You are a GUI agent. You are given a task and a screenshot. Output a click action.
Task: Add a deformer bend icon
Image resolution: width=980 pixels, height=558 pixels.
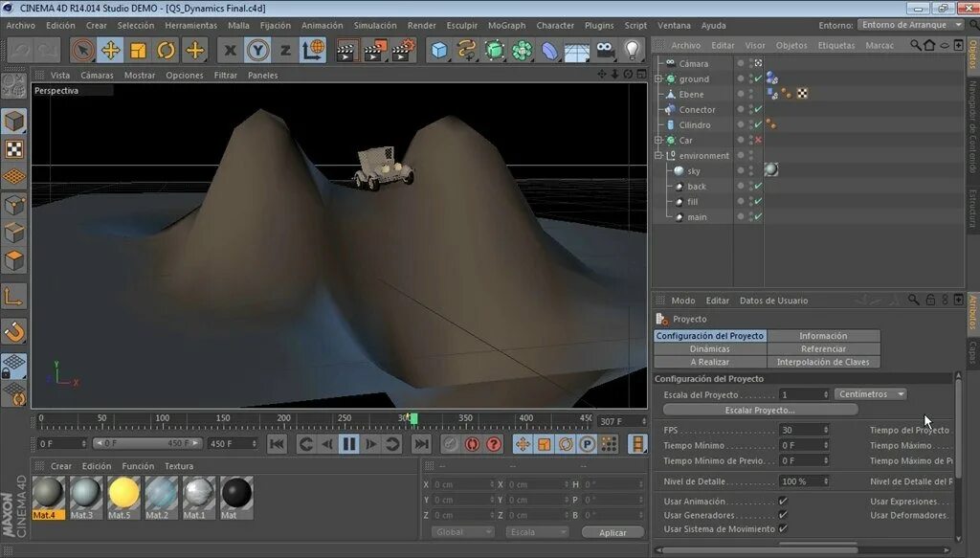tap(549, 50)
